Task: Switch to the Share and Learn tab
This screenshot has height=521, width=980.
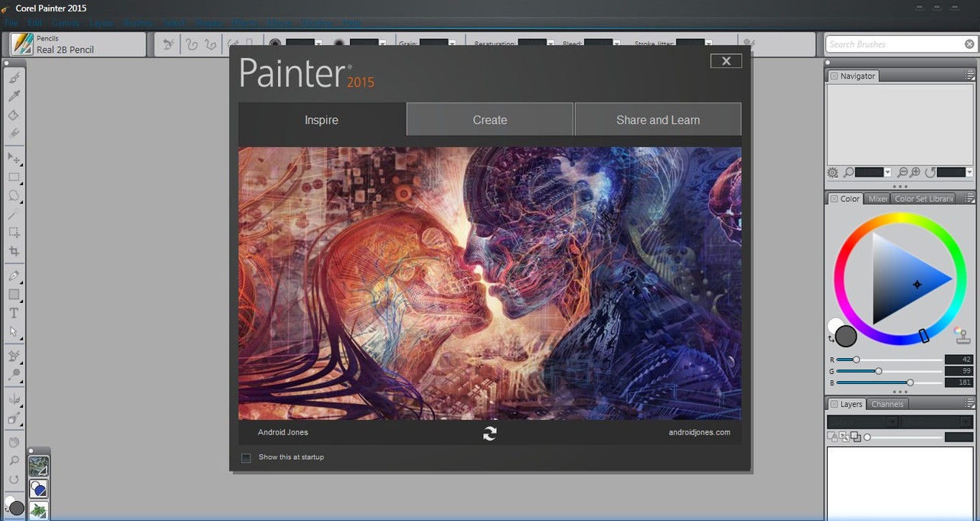Action: pyautogui.click(x=658, y=119)
